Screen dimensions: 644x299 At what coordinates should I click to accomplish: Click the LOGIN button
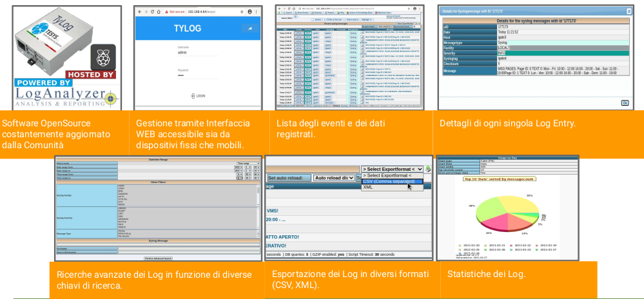pos(198,96)
